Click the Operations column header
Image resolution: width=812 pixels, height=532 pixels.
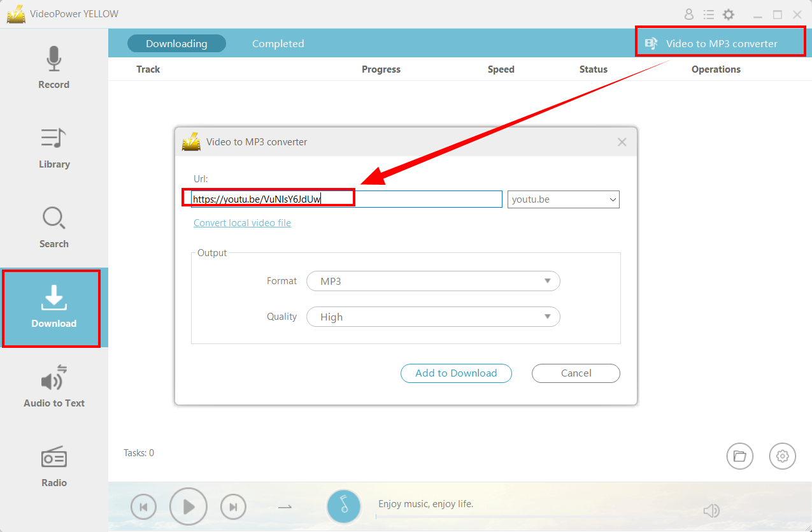coord(716,69)
